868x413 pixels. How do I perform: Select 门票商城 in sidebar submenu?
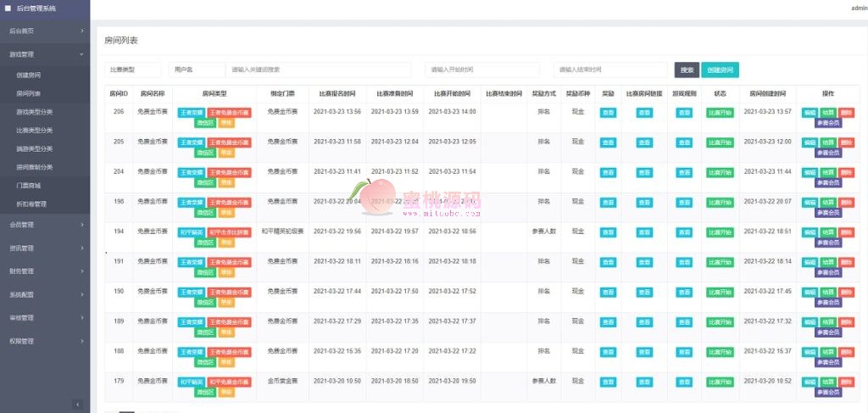point(27,185)
